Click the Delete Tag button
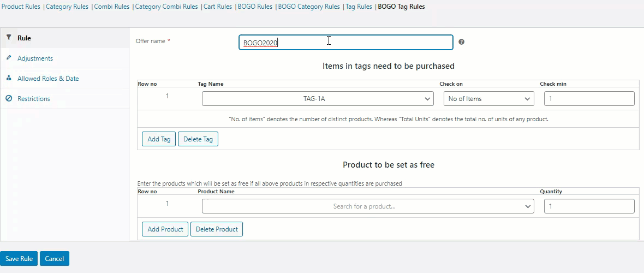The height and width of the screenshot is (273, 644). (x=198, y=139)
